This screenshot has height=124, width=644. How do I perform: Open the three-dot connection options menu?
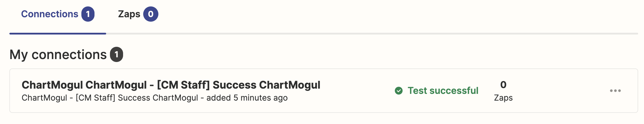pos(615,91)
